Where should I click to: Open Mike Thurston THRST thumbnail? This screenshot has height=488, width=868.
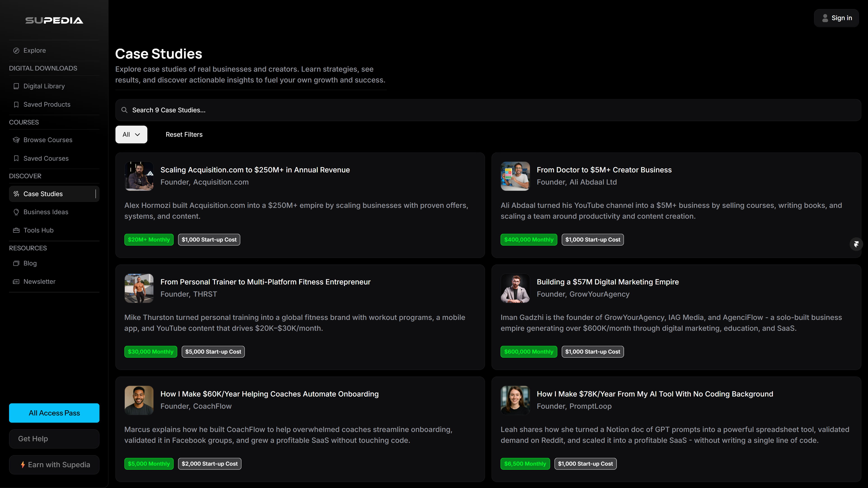(x=139, y=288)
